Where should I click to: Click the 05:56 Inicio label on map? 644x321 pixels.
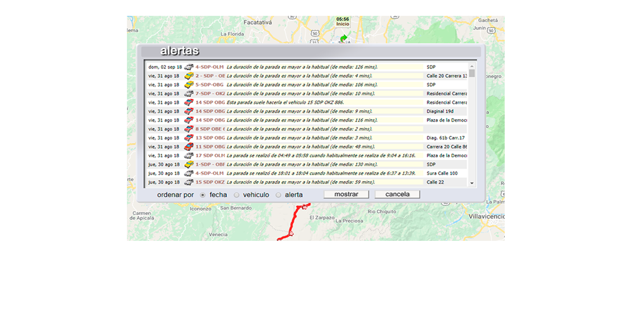[x=343, y=22]
